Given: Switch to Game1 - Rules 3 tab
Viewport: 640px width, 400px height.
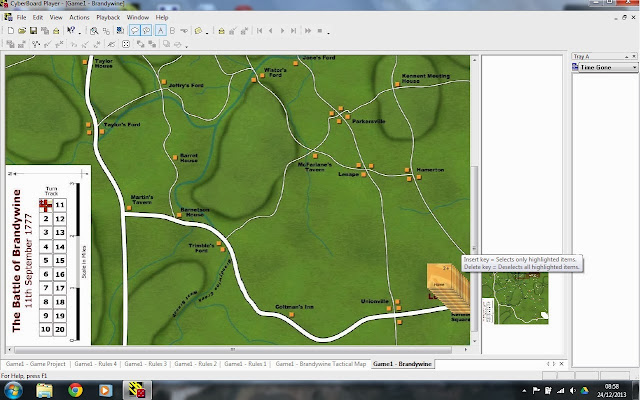Looking at the screenshot, I should point(145,364).
